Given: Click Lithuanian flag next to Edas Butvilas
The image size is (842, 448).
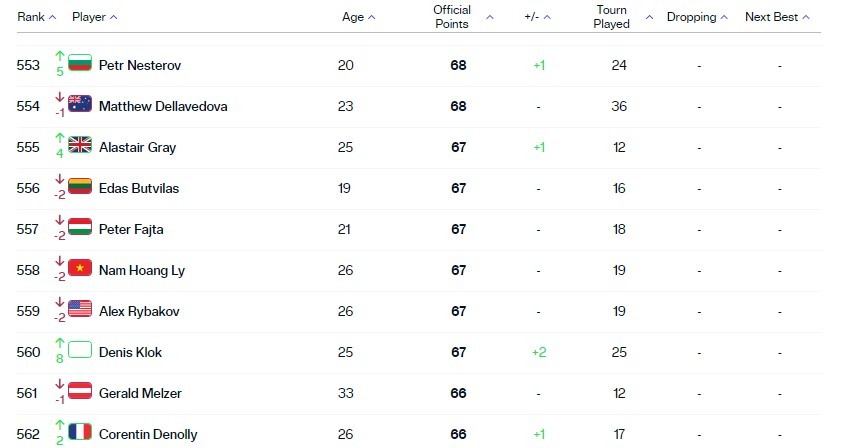Looking at the screenshot, I should [x=79, y=186].
